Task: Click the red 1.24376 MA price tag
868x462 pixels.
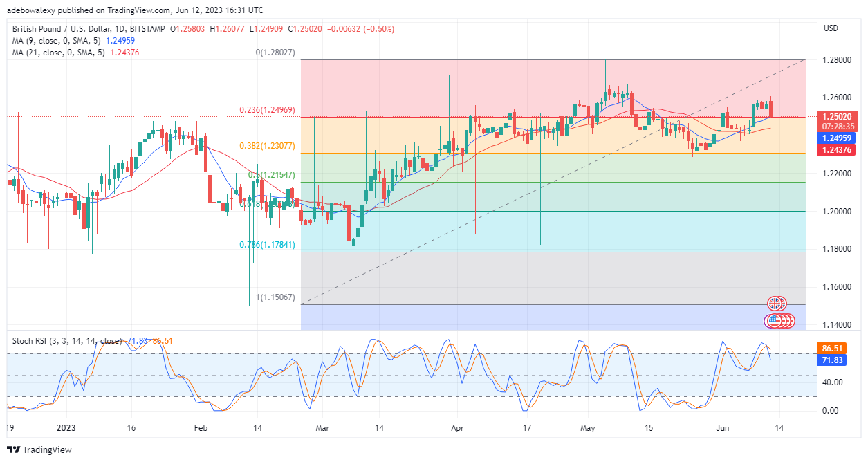Action: [837, 150]
